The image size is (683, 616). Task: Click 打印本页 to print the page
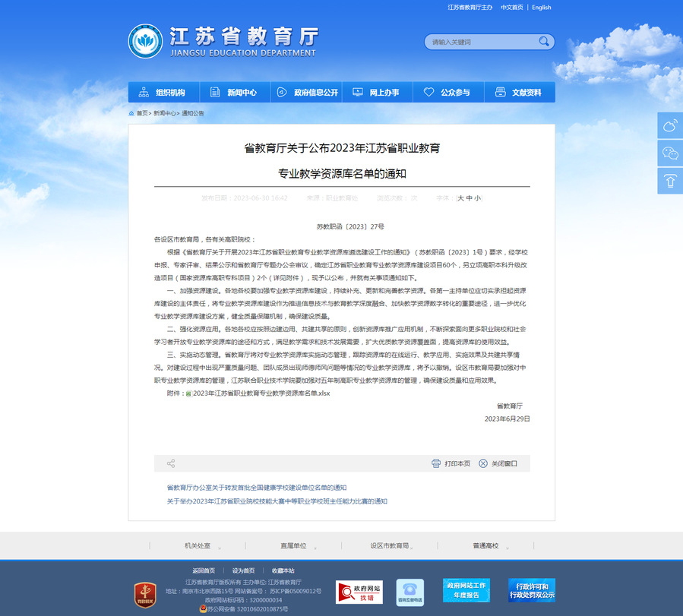[451, 463]
